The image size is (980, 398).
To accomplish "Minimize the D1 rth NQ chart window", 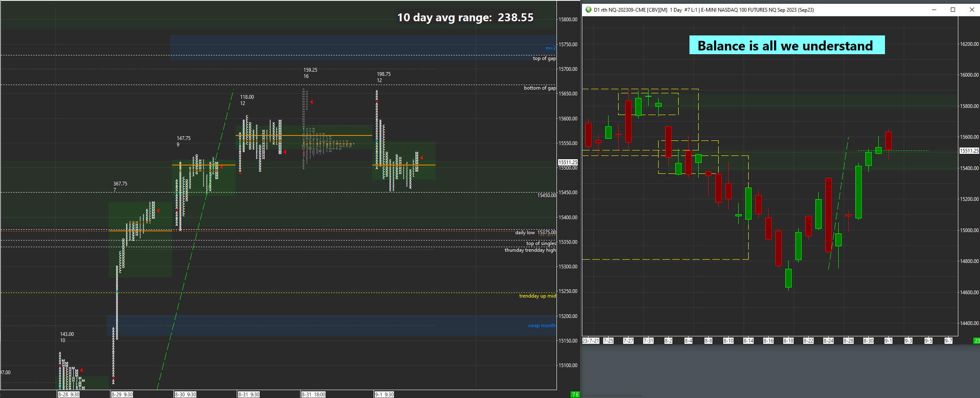I will pos(934,10).
